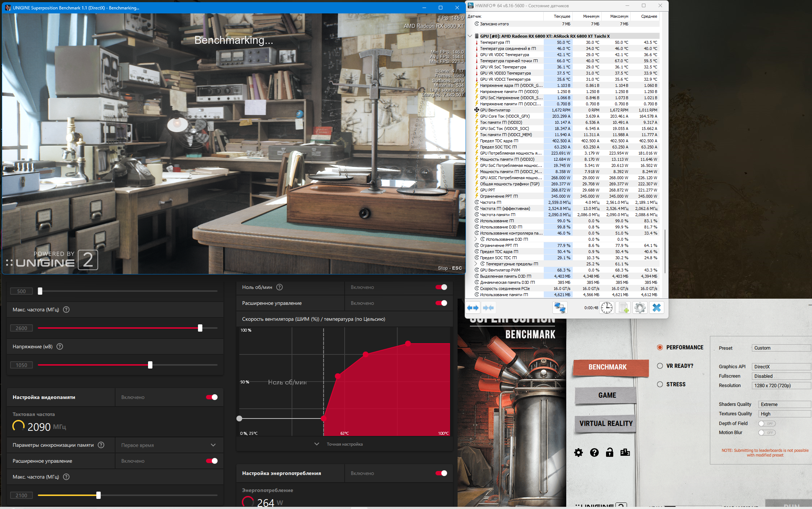Image resolution: width=812 pixels, height=509 pixels.
Task: Click the unlock padlock icon in Superposition
Action: [x=610, y=453]
